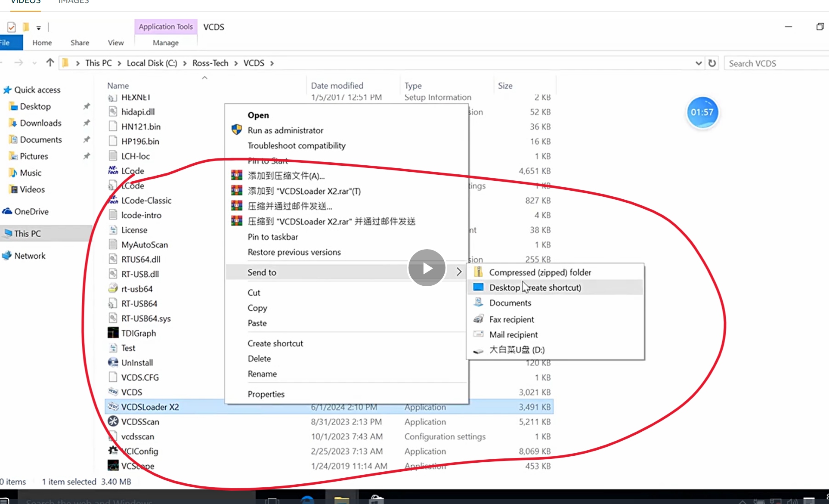Click the VCDSLoader X2 file icon

coord(113,406)
